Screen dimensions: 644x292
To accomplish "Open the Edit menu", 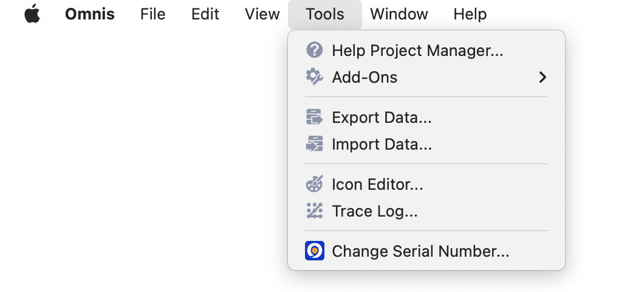I will 205,15.
